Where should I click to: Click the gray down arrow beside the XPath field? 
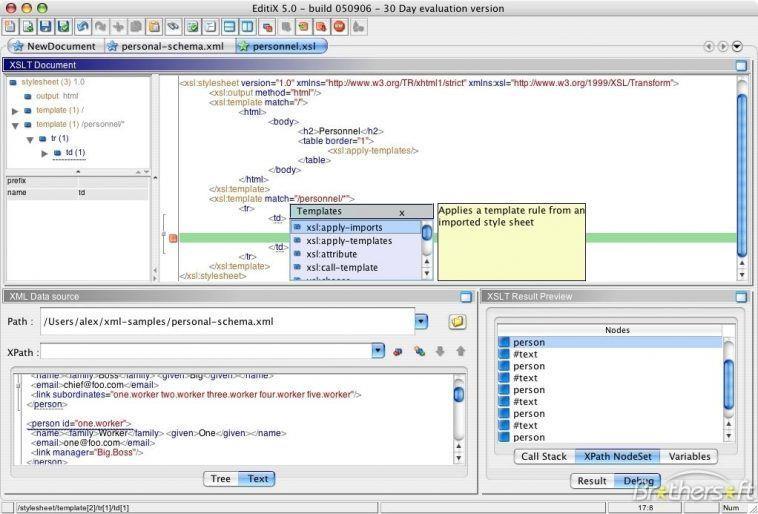[x=440, y=352]
